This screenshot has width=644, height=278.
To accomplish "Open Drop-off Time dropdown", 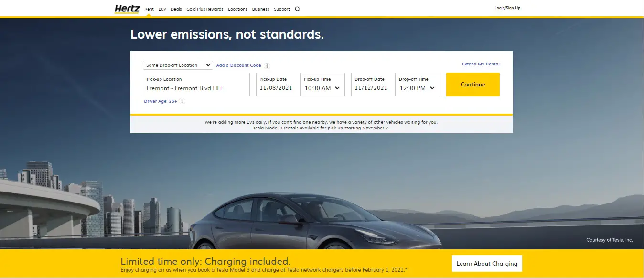I will [x=418, y=85].
